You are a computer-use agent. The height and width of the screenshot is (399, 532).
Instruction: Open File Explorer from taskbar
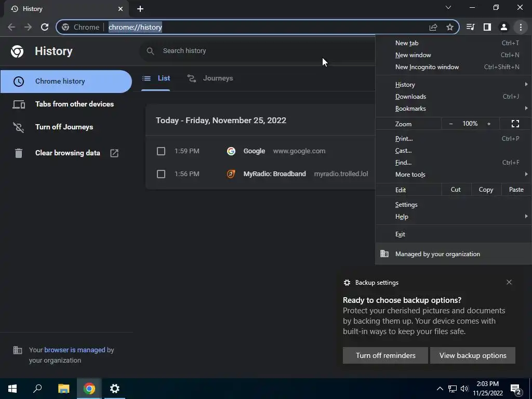pyautogui.click(x=63, y=389)
